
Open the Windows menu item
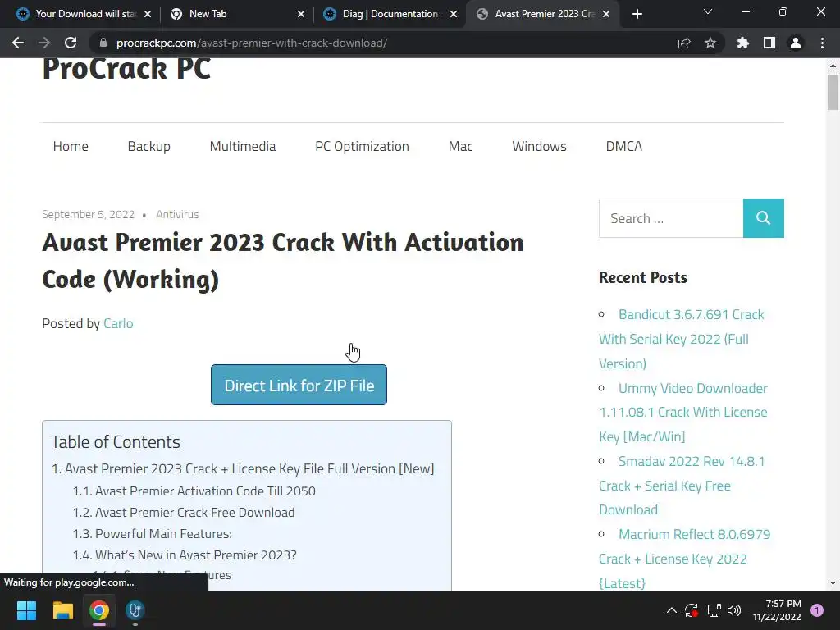click(x=539, y=146)
